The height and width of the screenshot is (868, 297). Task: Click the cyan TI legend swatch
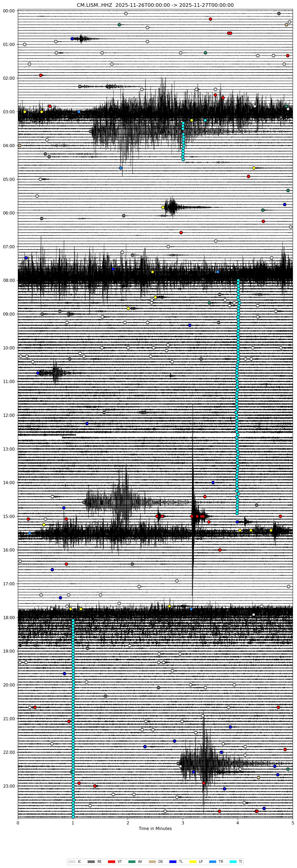(x=233, y=859)
